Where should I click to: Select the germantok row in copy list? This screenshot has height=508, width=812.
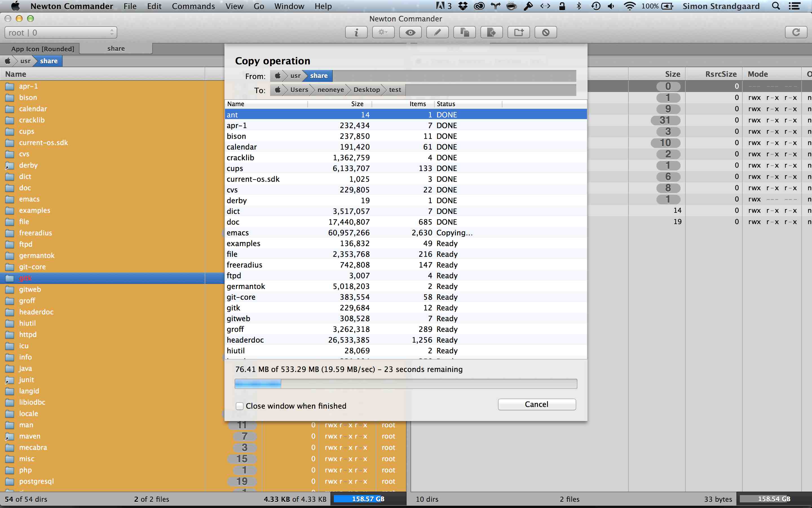[x=406, y=286]
